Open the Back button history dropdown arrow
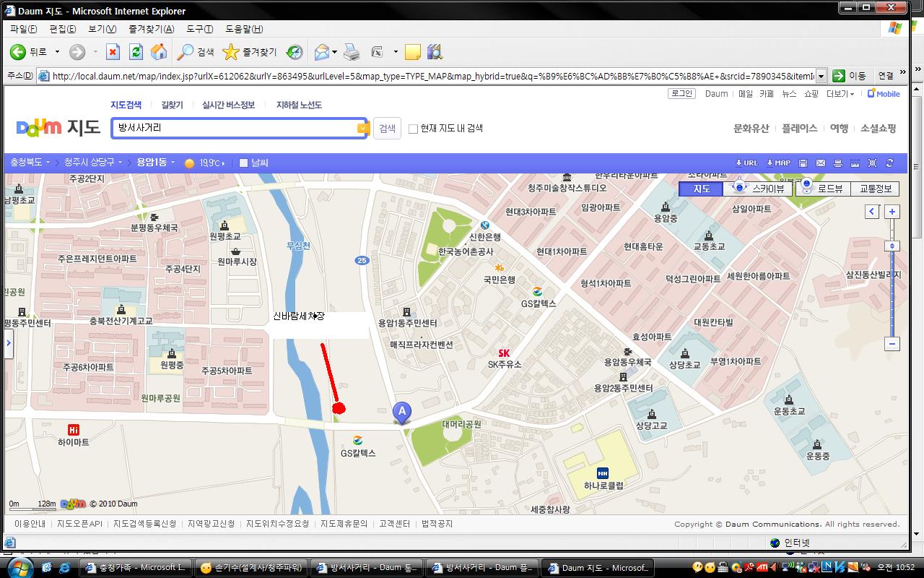This screenshot has height=578, width=924. (57, 52)
